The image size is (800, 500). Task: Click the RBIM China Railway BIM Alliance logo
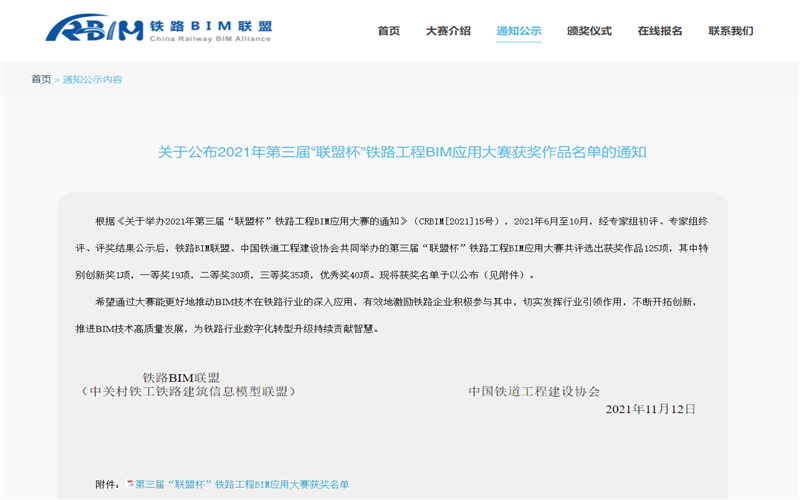(x=159, y=28)
